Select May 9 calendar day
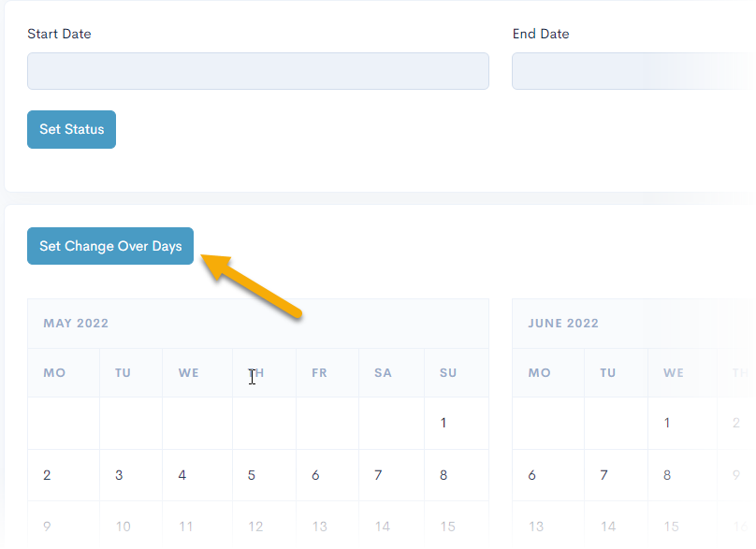The width and height of the screenshot is (756, 549). click(x=47, y=527)
